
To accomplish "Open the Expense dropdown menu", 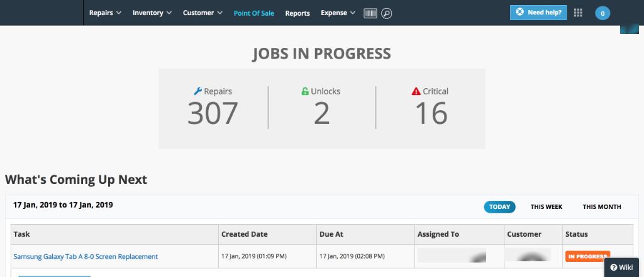I will (338, 13).
